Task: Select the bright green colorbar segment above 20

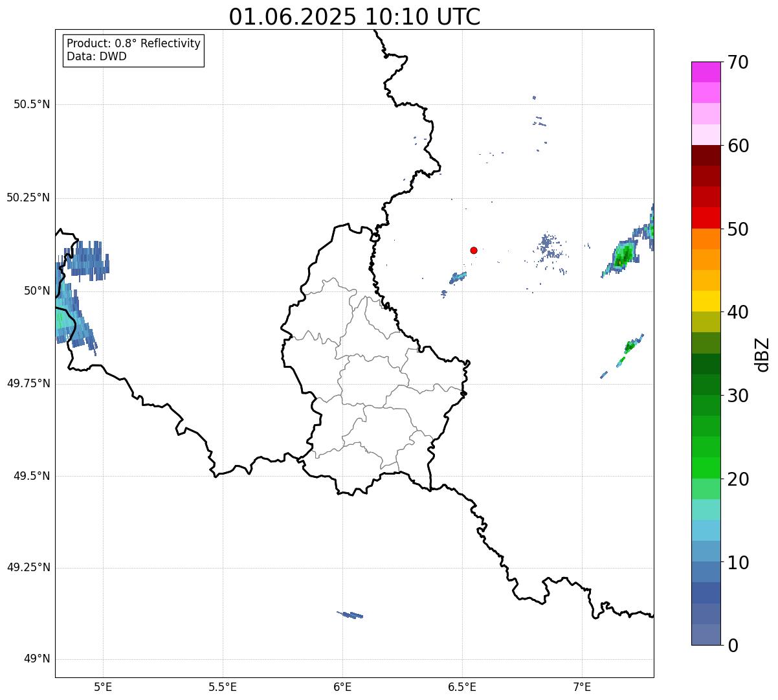Action: click(706, 468)
